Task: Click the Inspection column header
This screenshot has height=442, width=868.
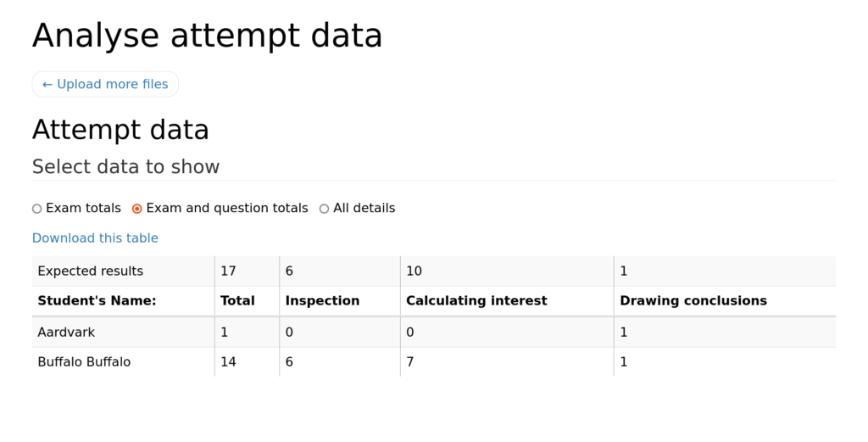Action: (322, 301)
